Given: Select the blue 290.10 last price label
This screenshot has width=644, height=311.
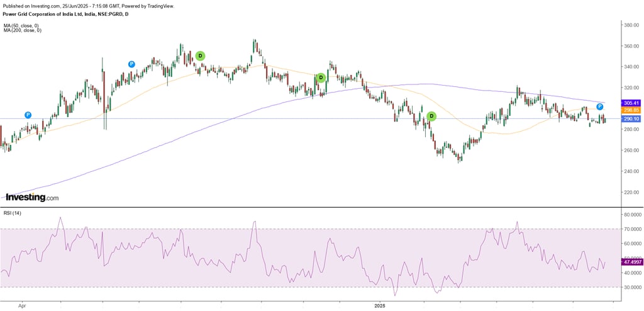Looking at the screenshot, I should point(631,119).
